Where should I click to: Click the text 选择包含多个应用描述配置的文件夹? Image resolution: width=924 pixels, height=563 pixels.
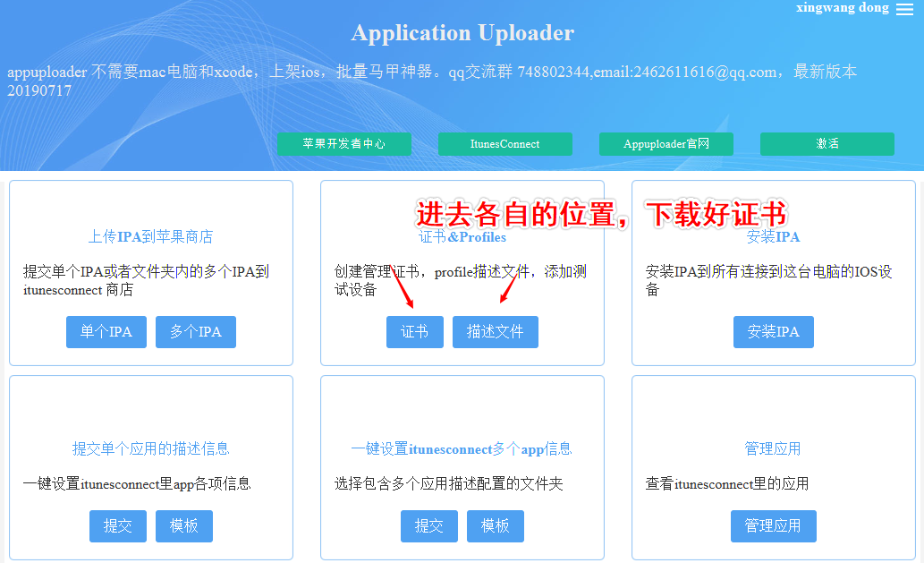[449, 484]
